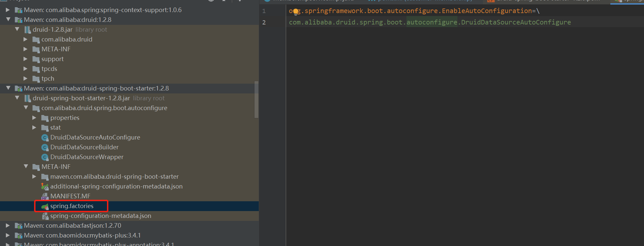
Task: Click the stat folder icon
Action: 45,128
